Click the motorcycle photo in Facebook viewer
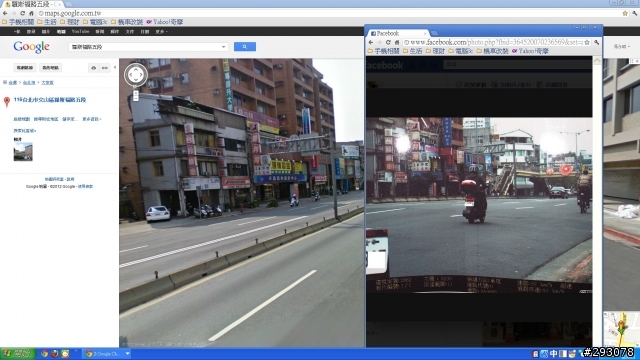640x360 pixels. click(479, 206)
